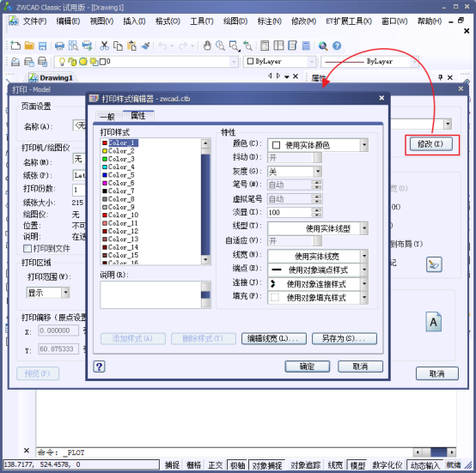Open the 线宽 lineweight dropdown in editor
This screenshot has height=473, width=476.
364,256
